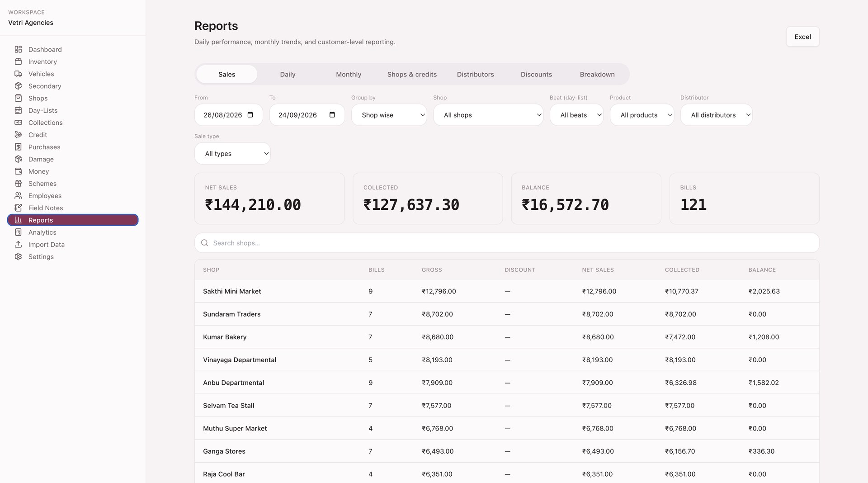
Task: Click the Vehicles truck icon
Action: 18,74
